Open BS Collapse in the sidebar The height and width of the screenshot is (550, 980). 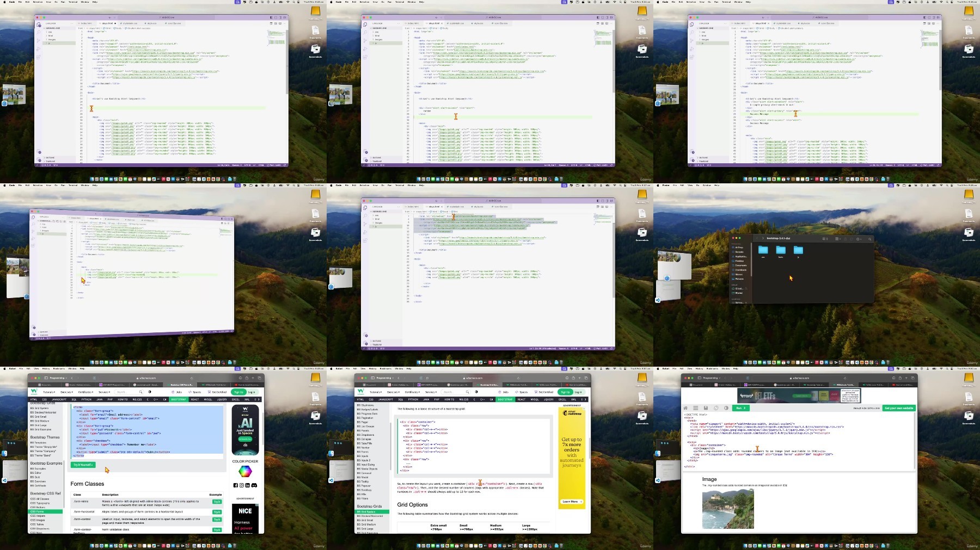point(364,439)
